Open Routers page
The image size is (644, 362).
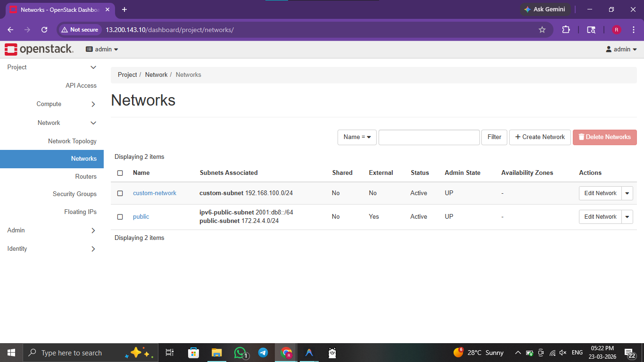(x=86, y=177)
